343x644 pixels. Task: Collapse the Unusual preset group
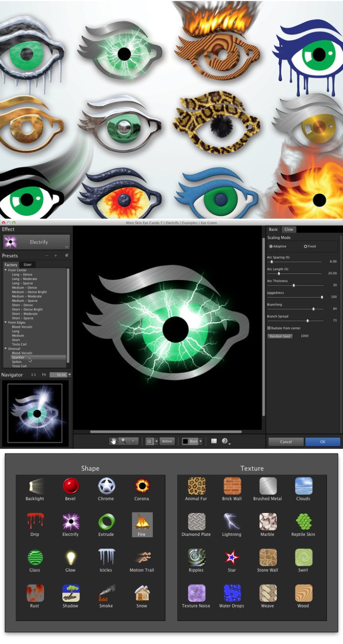[x=6, y=349]
